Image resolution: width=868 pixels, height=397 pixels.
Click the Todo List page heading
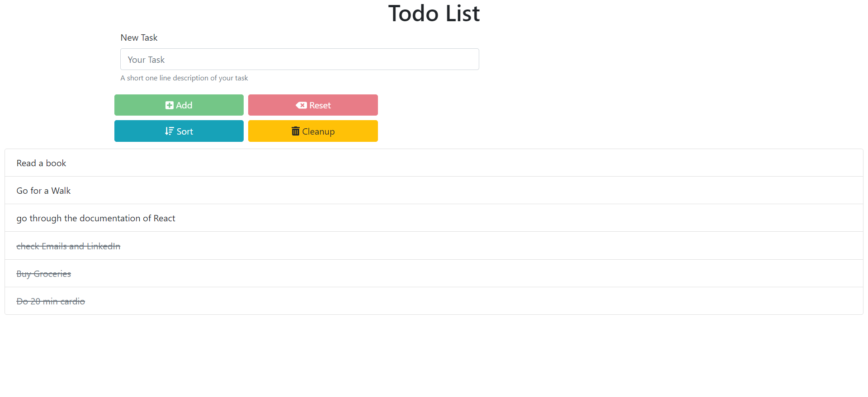click(x=434, y=13)
